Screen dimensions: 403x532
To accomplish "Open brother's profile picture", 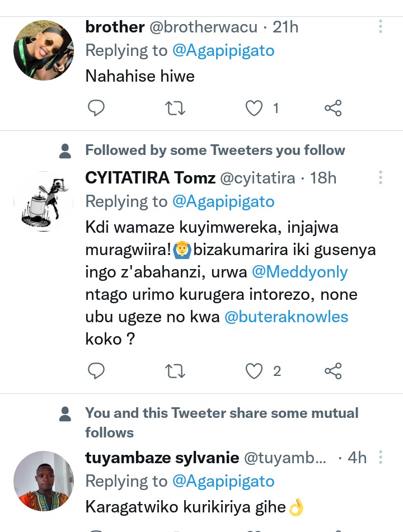I will (44, 50).
